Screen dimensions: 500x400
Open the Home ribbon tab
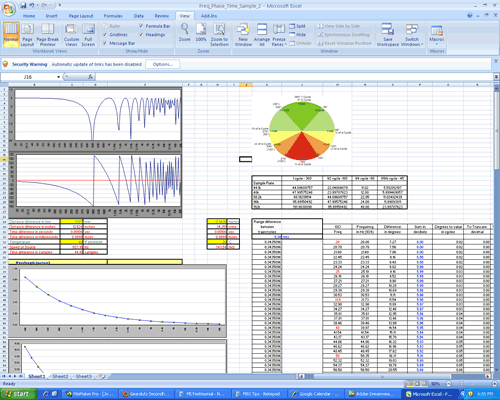[x=29, y=16]
